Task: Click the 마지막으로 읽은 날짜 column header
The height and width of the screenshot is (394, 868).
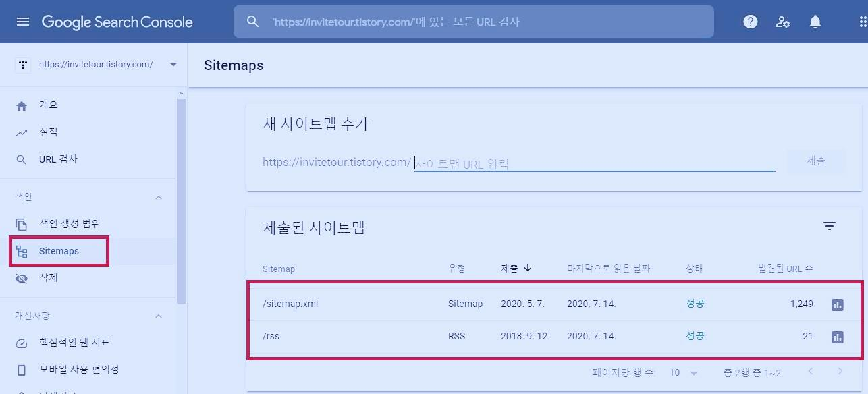Action: [x=609, y=269]
